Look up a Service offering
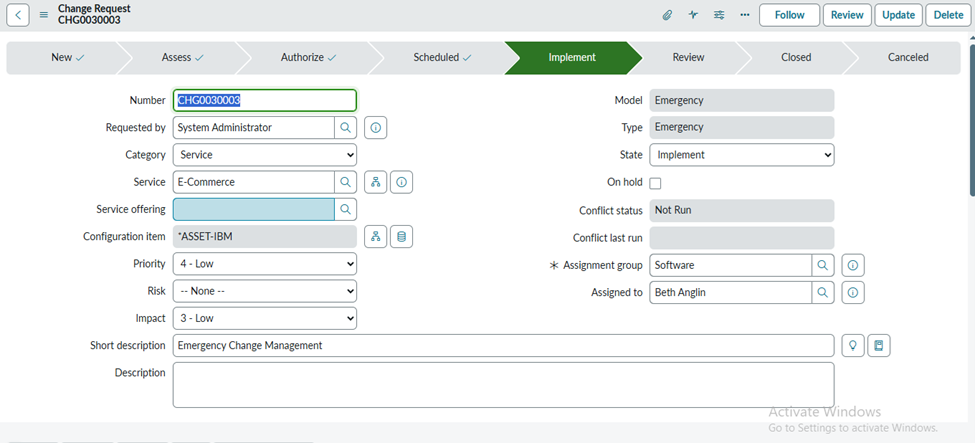This screenshot has width=975, height=443. coord(346,209)
